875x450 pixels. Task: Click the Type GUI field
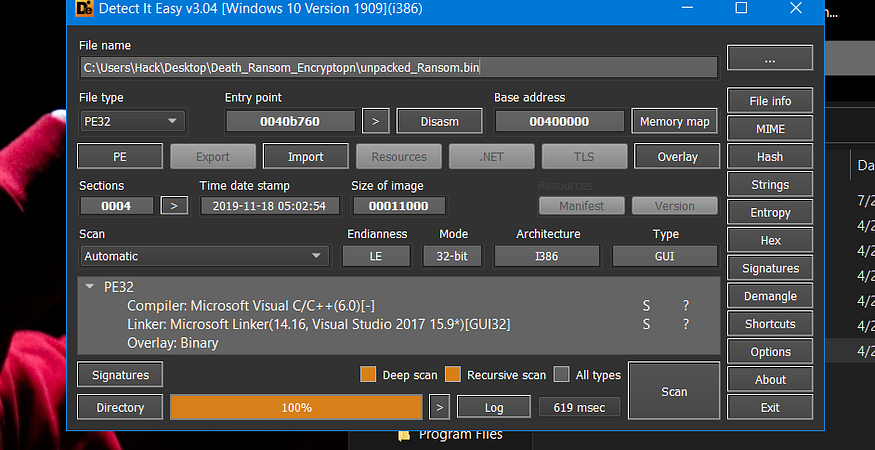coord(665,256)
